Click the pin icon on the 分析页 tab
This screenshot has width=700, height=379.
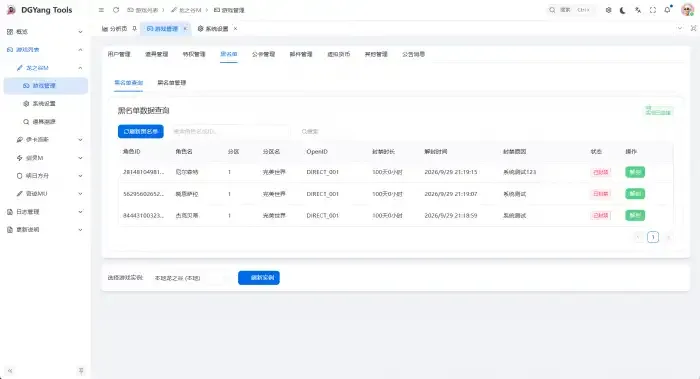(x=134, y=29)
